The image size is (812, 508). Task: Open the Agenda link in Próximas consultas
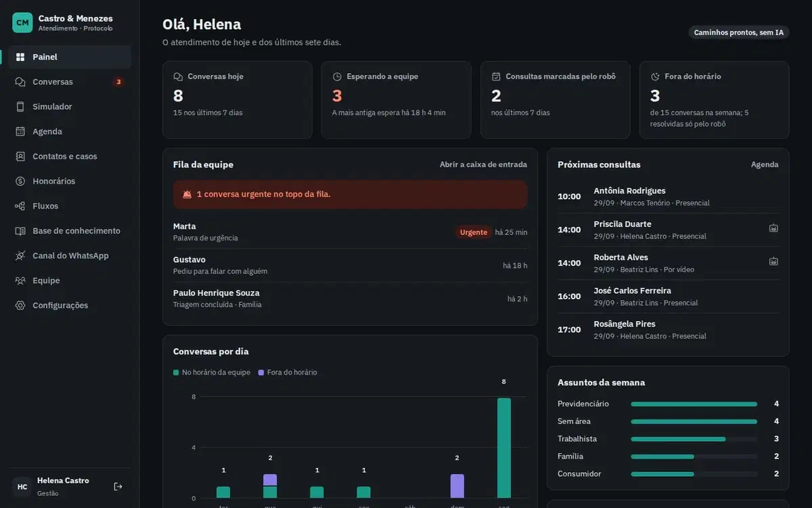(765, 165)
